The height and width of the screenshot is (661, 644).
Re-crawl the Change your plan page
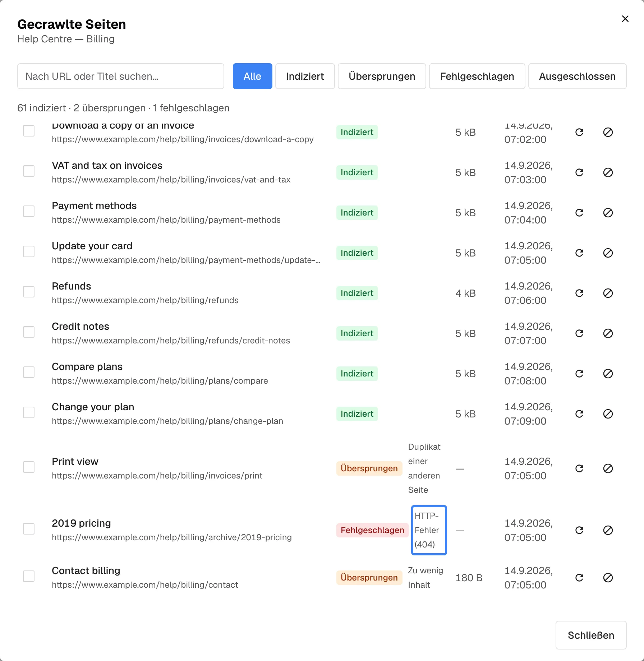click(x=579, y=414)
